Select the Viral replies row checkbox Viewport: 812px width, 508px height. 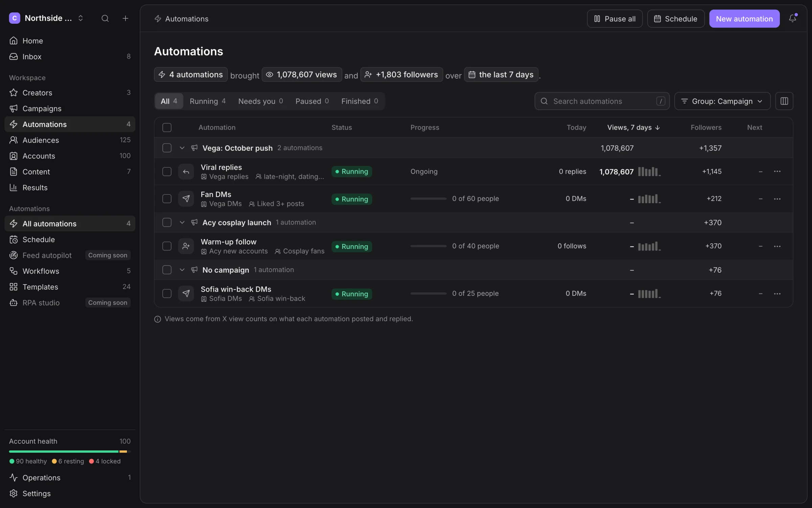[167, 172]
